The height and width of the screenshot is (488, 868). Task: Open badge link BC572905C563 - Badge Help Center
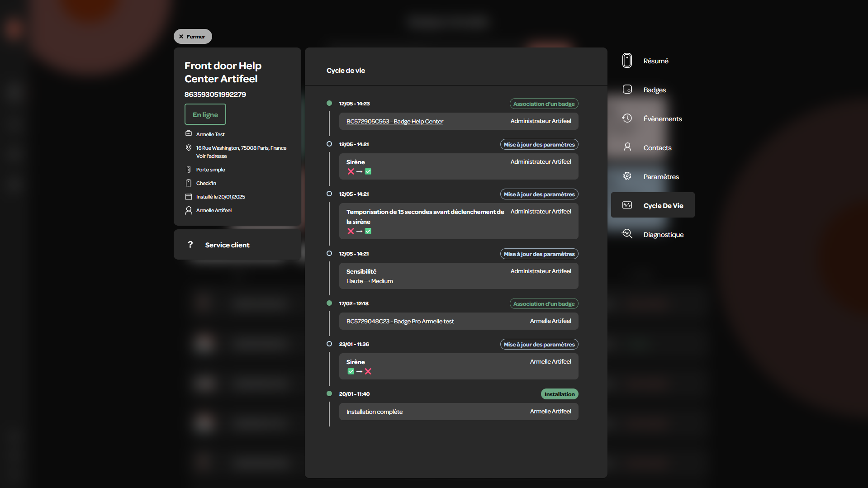coord(395,121)
